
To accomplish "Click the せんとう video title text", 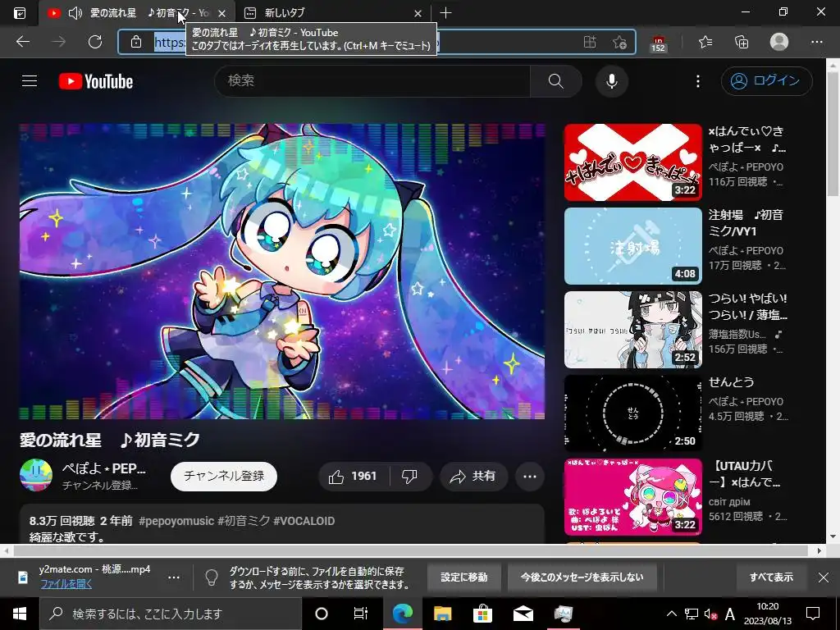I will [x=731, y=382].
